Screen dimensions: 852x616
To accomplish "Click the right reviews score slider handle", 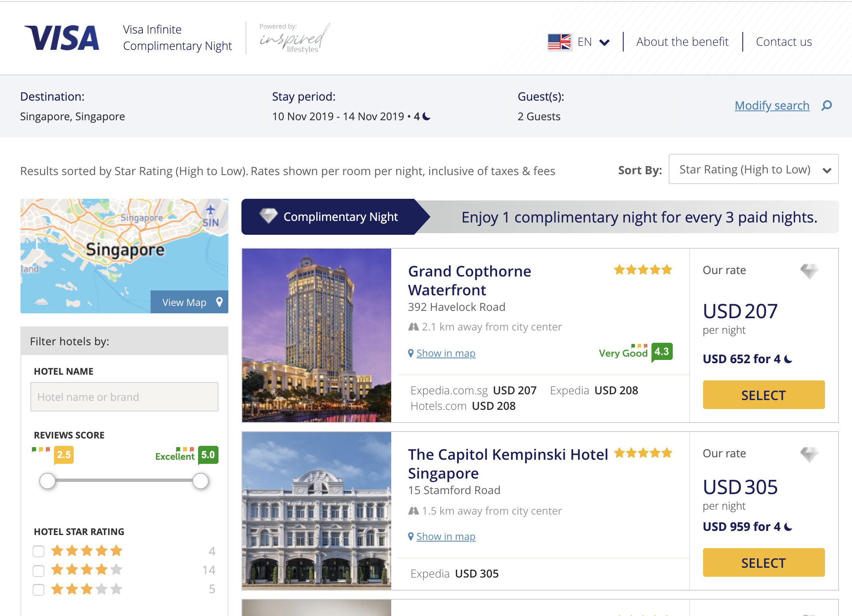I will pos(201,481).
